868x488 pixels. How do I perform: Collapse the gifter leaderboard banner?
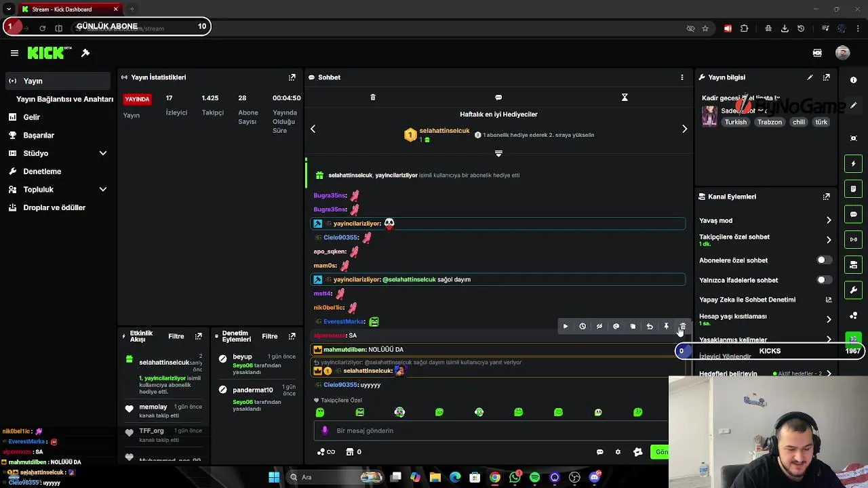(x=498, y=154)
